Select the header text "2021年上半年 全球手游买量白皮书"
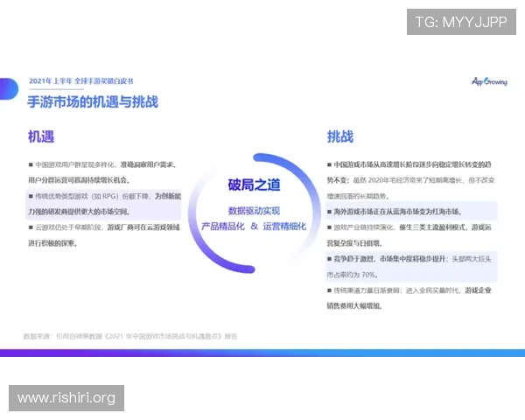Screen dimensions: 525x420 click(x=81, y=81)
